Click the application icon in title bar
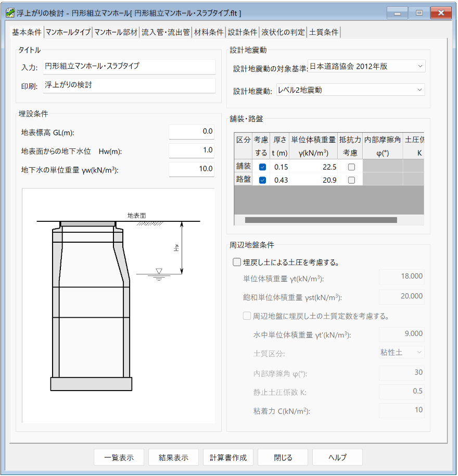458x476 pixels. tap(10, 13)
